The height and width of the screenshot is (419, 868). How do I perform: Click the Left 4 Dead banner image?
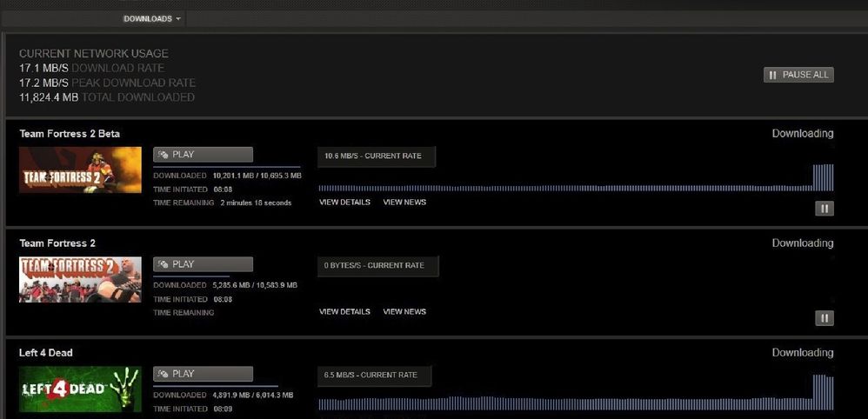80,389
